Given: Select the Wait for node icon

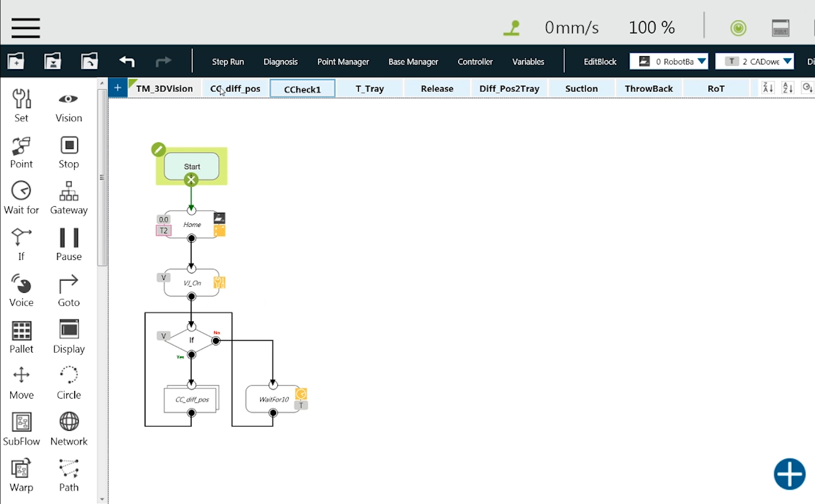Looking at the screenshot, I should pyautogui.click(x=21, y=191).
